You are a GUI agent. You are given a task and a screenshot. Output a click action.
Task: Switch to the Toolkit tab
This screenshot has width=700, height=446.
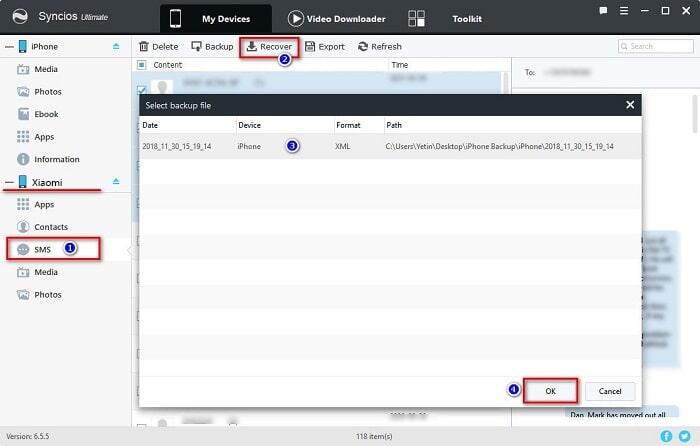tap(464, 18)
